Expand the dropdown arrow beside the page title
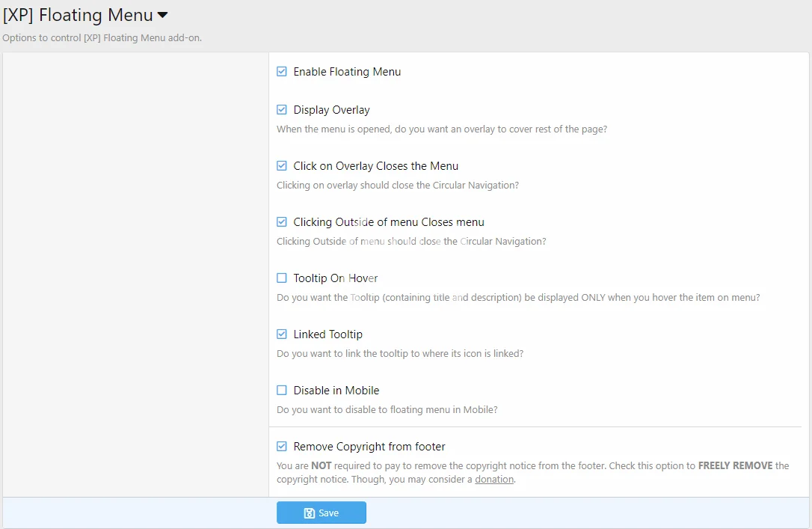812x529 pixels. (x=162, y=15)
